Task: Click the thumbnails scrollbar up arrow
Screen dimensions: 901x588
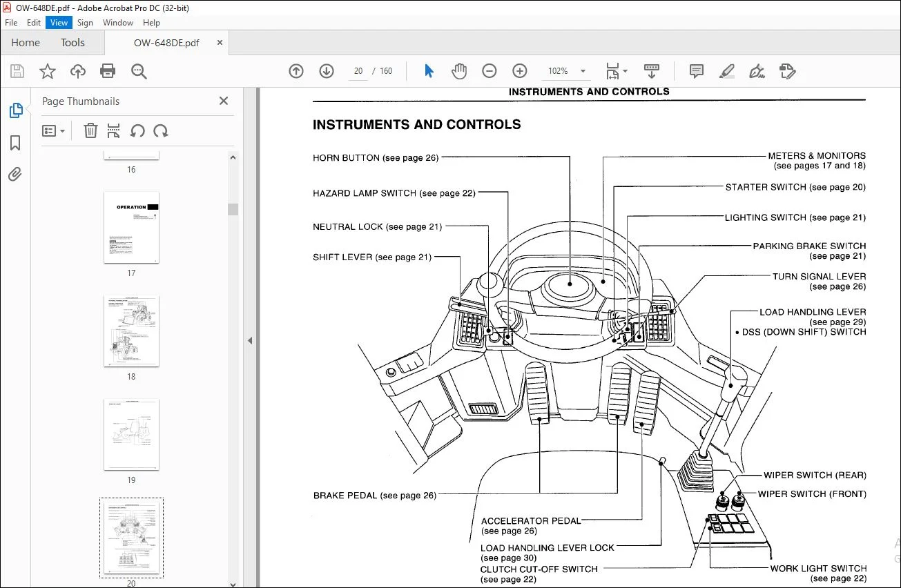Action: [233, 158]
